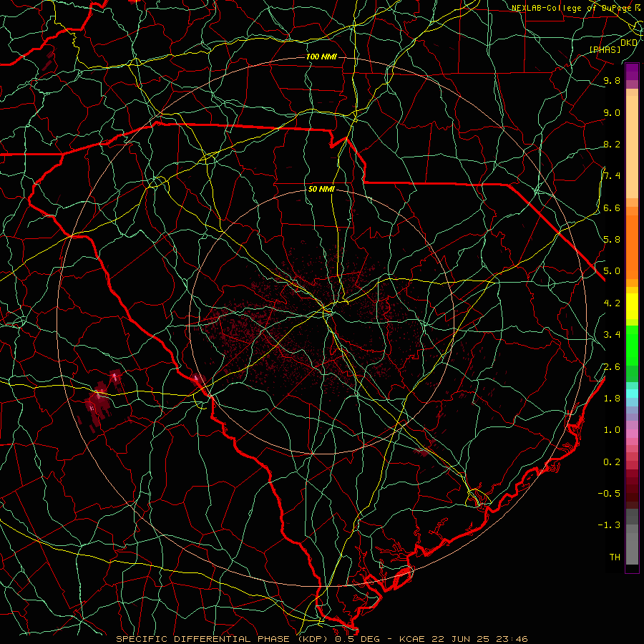
Task: Click the 9.0 value on the color scale
Action: 612,112
